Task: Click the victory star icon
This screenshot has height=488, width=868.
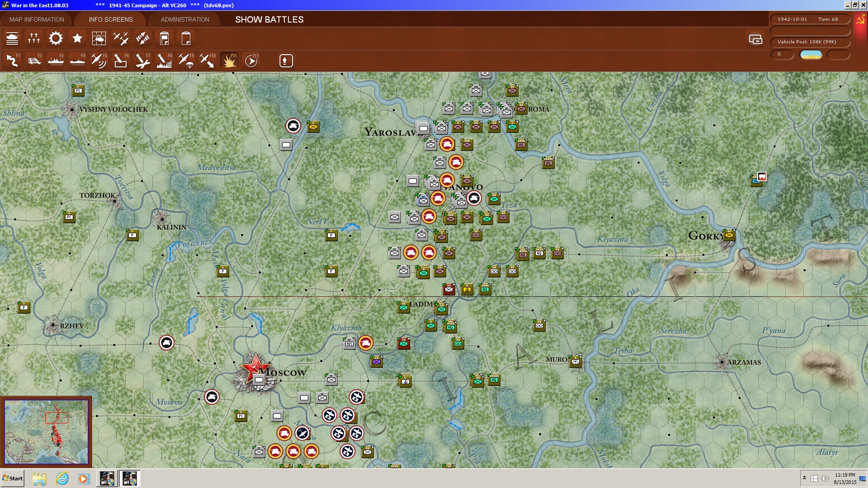Action: pyautogui.click(x=77, y=38)
